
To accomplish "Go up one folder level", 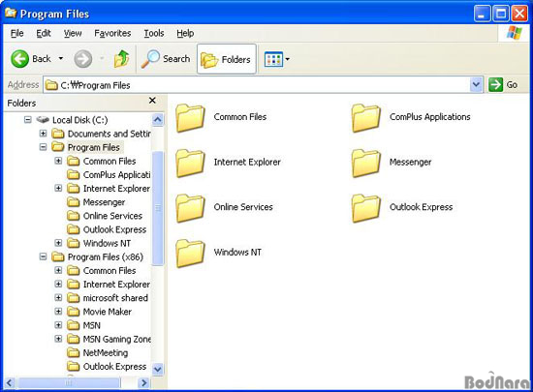I will tap(121, 59).
